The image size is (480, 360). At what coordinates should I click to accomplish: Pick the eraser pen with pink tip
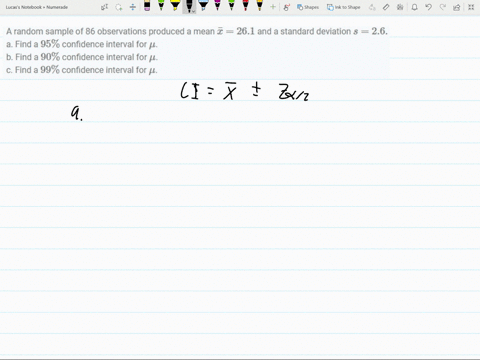click(147, 6)
